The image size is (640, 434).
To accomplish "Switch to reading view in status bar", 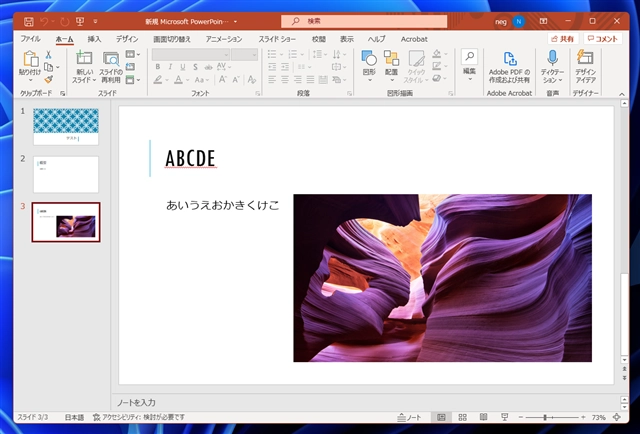I will pyautogui.click(x=483, y=417).
